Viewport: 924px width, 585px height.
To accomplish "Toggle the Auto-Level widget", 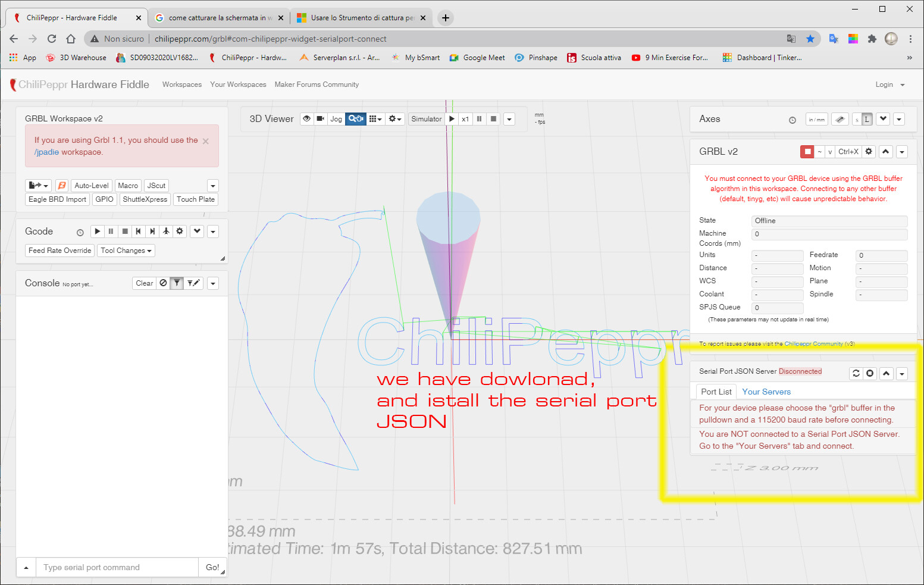I will 92,186.
